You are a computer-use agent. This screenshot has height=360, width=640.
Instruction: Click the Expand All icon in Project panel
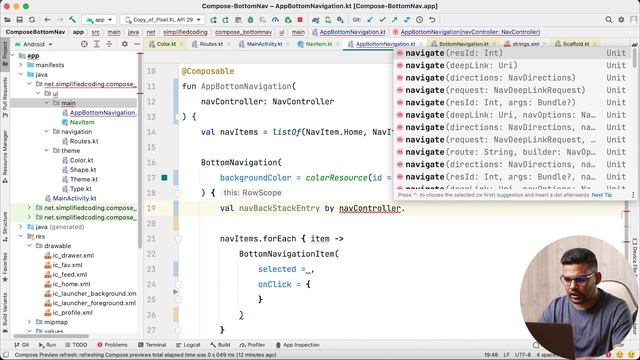point(97,44)
